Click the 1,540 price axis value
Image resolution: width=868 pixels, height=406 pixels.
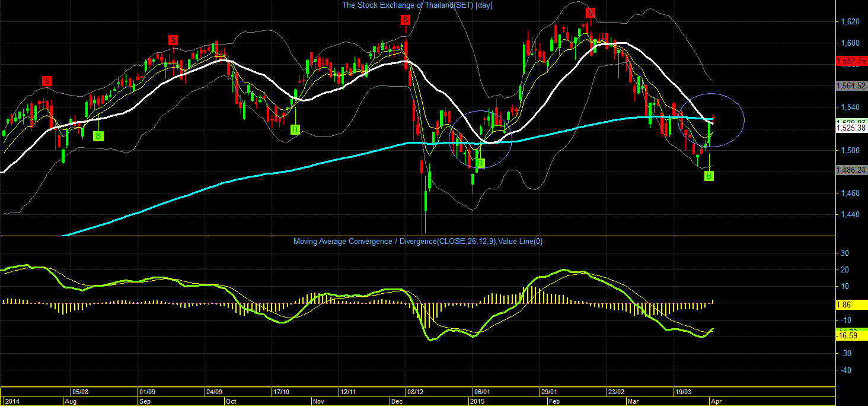[x=851, y=107]
